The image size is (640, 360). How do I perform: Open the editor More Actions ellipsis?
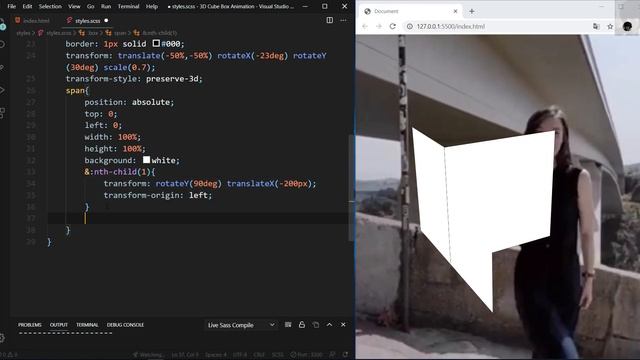pos(343,20)
